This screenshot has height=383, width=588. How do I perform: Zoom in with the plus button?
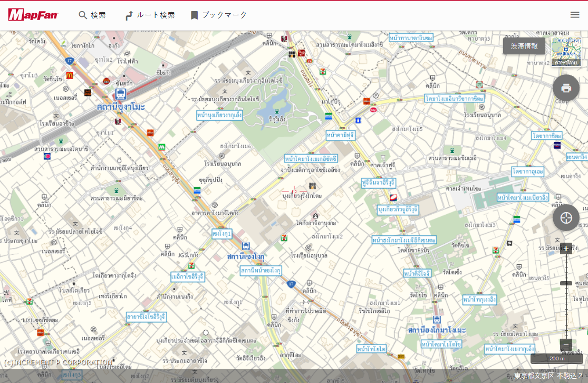pyautogui.click(x=566, y=248)
